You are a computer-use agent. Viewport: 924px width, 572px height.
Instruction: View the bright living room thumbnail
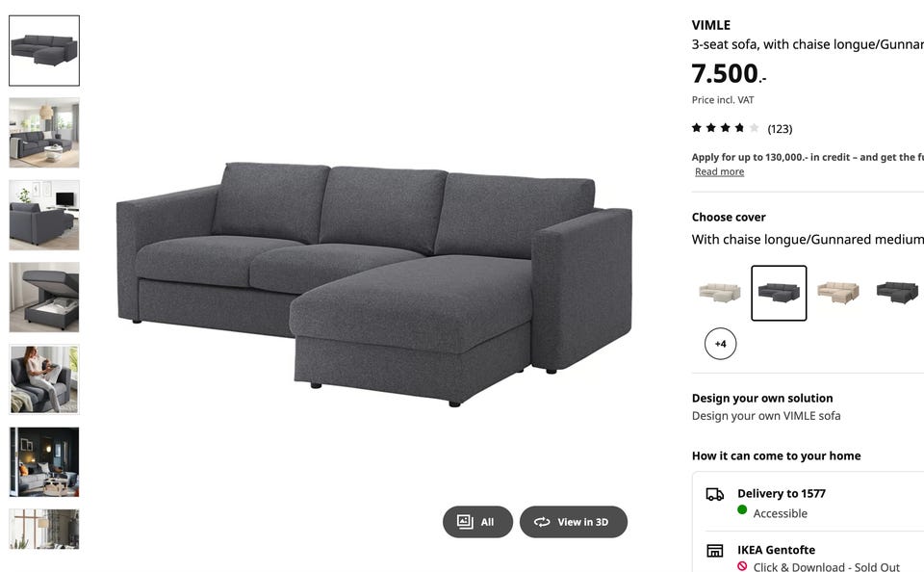click(44, 133)
